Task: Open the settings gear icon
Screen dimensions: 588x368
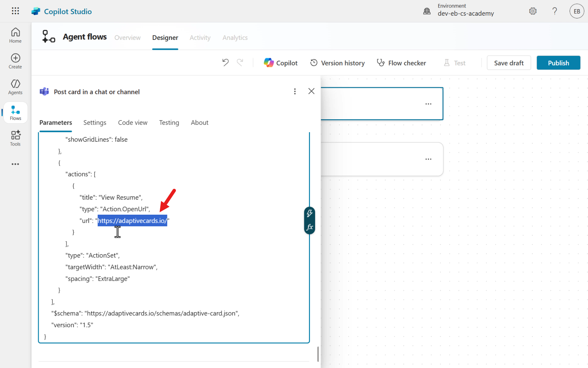Action: point(533,11)
